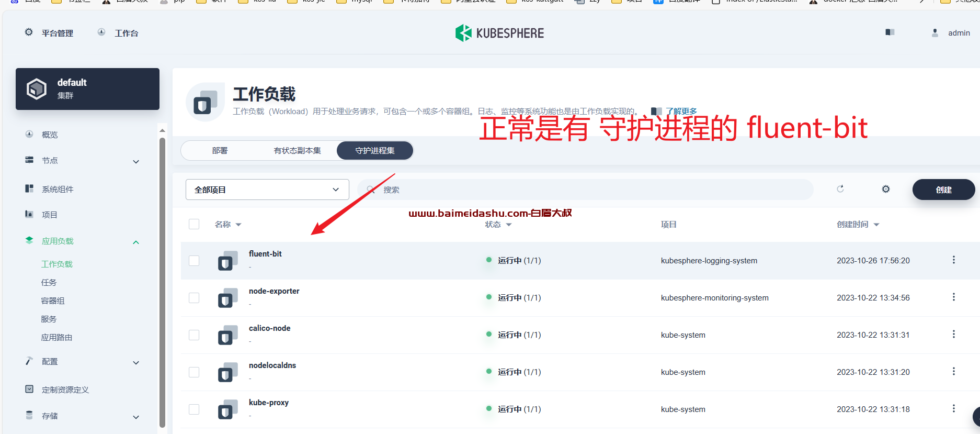Screen dimensions: 980x434
Task: Click the System Components (系统组件) icon
Action: tap(29, 188)
